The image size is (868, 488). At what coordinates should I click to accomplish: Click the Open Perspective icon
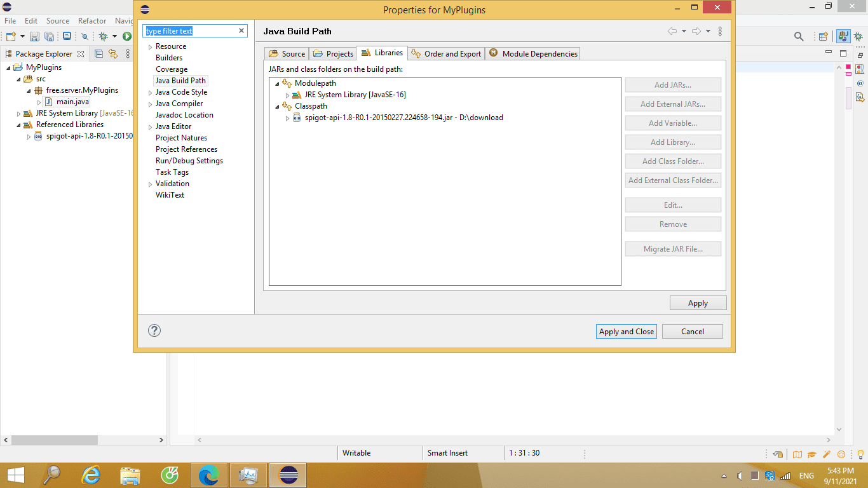pyautogui.click(x=824, y=37)
